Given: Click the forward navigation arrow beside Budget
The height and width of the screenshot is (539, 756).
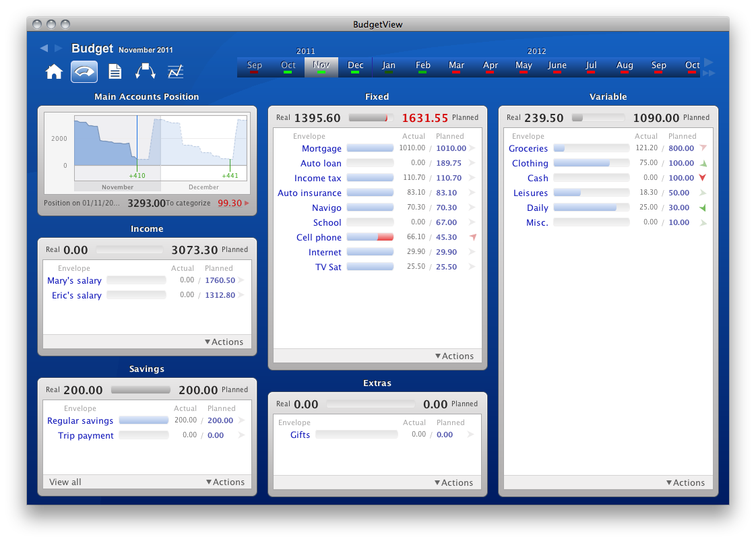Looking at the screenshot, I should point(59,49).
